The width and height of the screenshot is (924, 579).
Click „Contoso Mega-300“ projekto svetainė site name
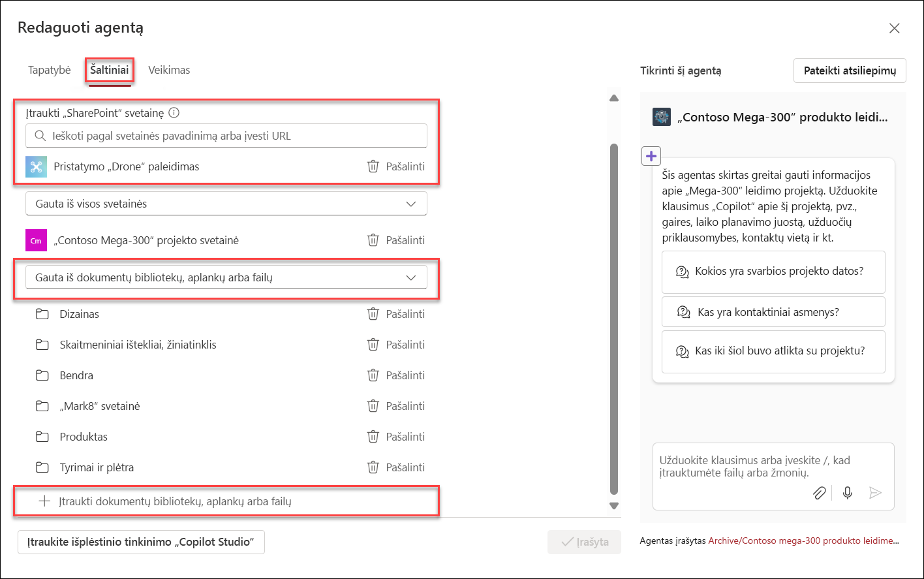point(146,240)
